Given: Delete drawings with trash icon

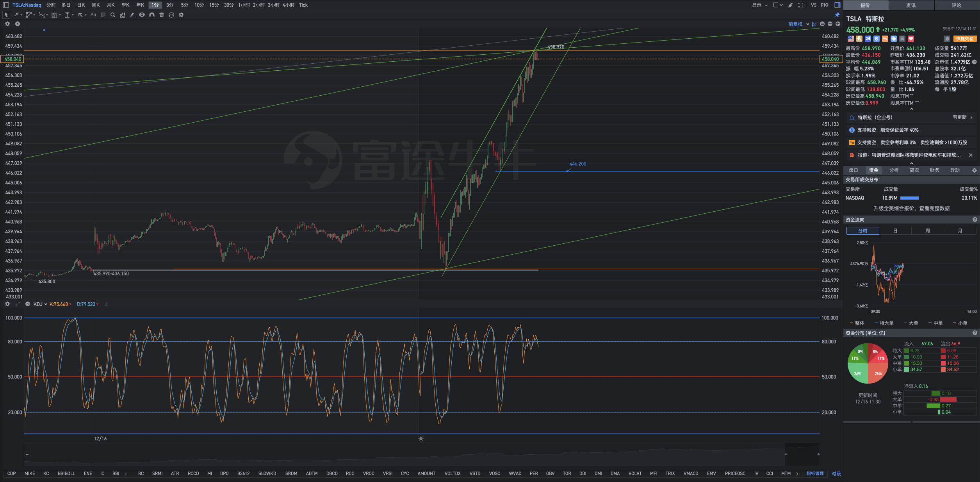Looking at the screenshot, I should [162, 15].
